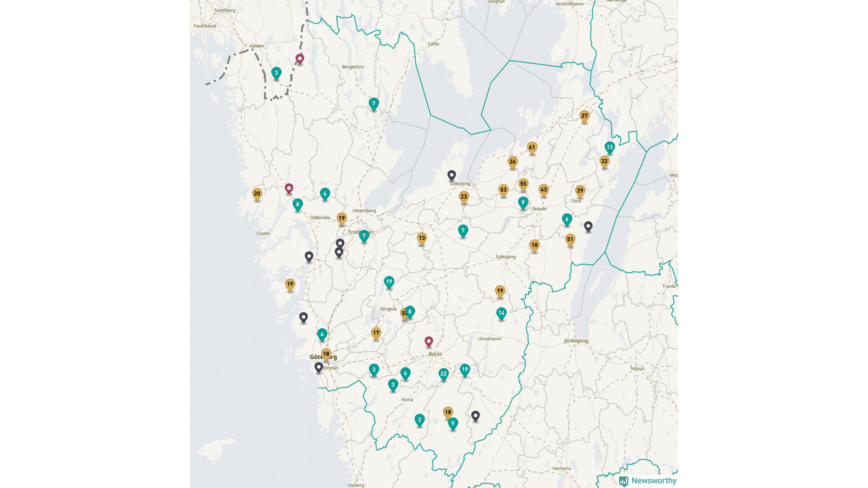Select yellow marker 23 below Lidköping

pyautogui.click(x=464, y=197)
